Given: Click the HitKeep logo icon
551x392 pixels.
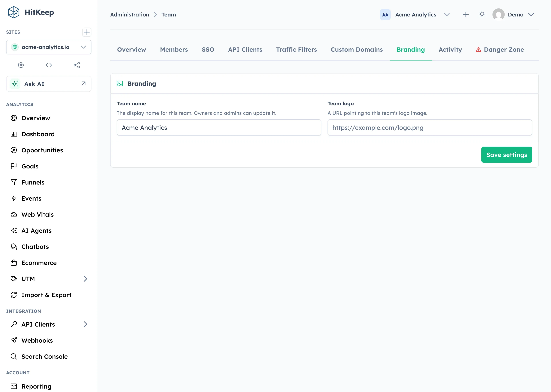Looking at the screenshot, I should point(14,12).
